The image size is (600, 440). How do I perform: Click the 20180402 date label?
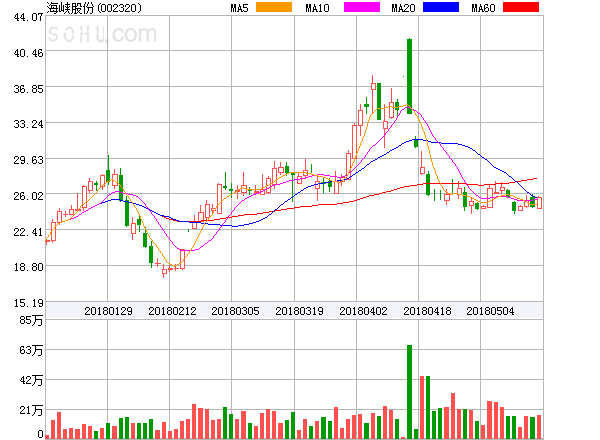(x=363, y=311)
